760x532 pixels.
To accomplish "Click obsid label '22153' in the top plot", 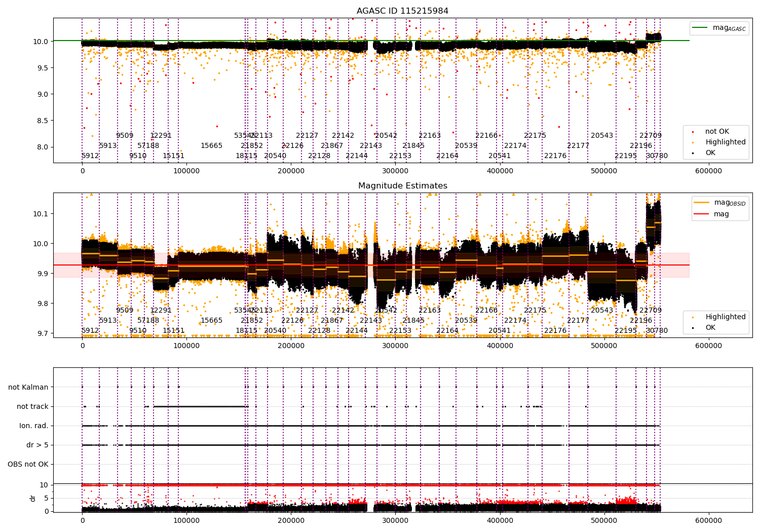I will pos(400,156).
